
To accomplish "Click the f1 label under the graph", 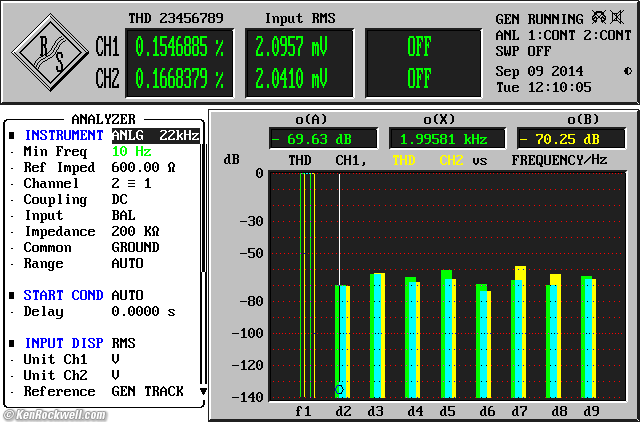I will click(x=303, y=411).
